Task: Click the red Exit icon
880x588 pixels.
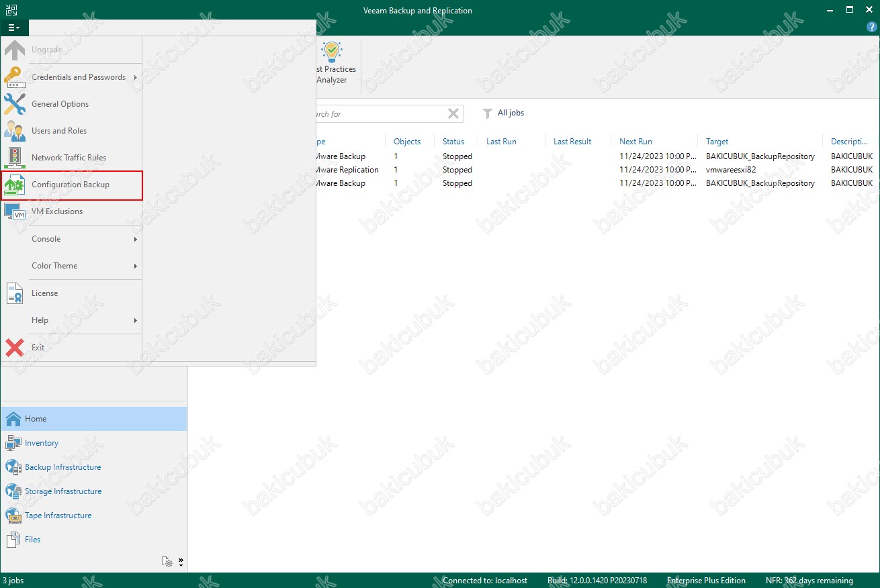Action: click(x=15, y=348)
